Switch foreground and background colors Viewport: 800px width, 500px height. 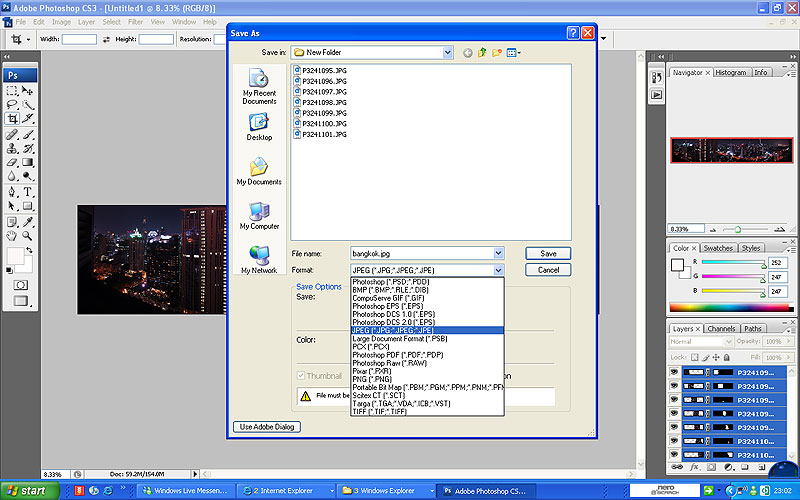pyautogui.click(x=29, y=250)
